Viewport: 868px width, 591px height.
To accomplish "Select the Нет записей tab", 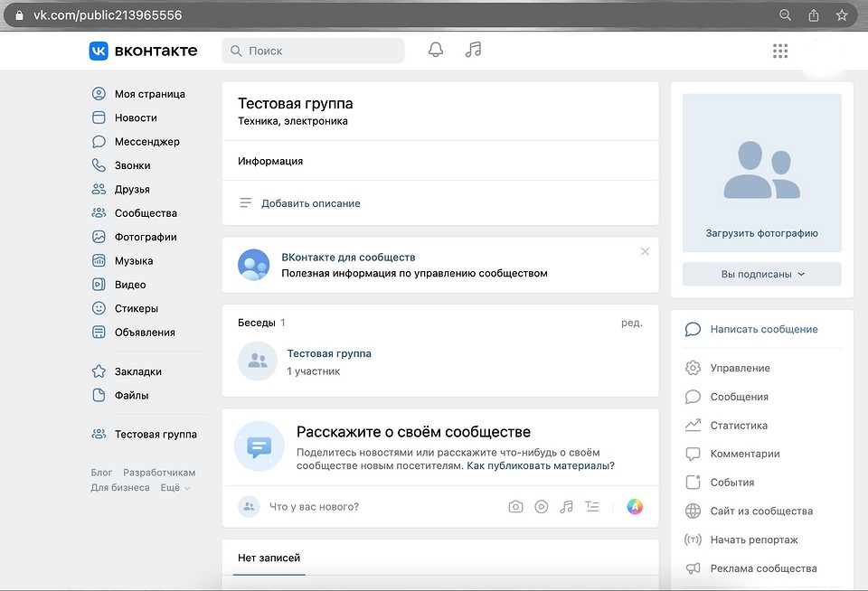I will point(269,558).
